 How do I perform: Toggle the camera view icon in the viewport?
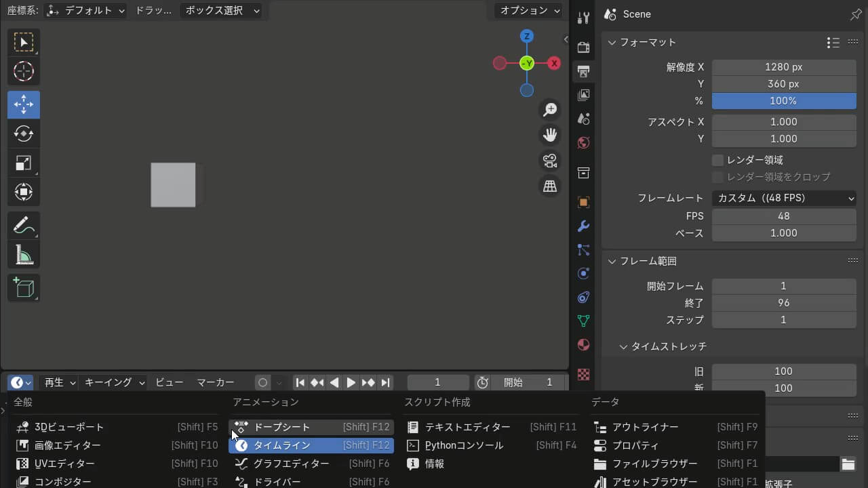[549, 160]
